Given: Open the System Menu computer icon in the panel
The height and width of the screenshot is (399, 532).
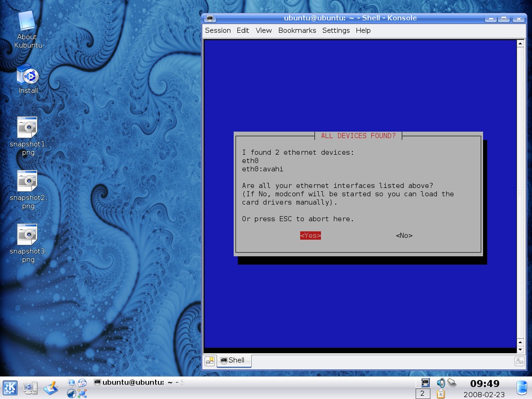Looking at the screenshot, I should (30, 387).
